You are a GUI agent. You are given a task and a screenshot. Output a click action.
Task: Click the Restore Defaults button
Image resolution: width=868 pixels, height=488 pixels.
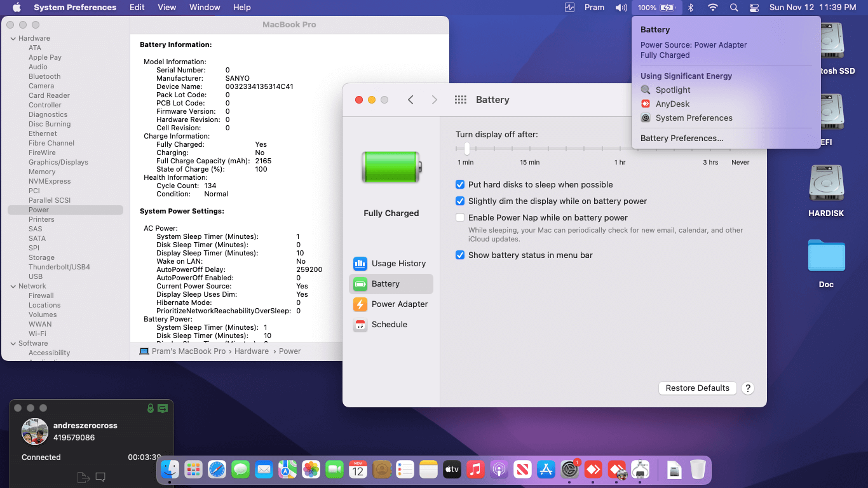click(x=697, y=388)
